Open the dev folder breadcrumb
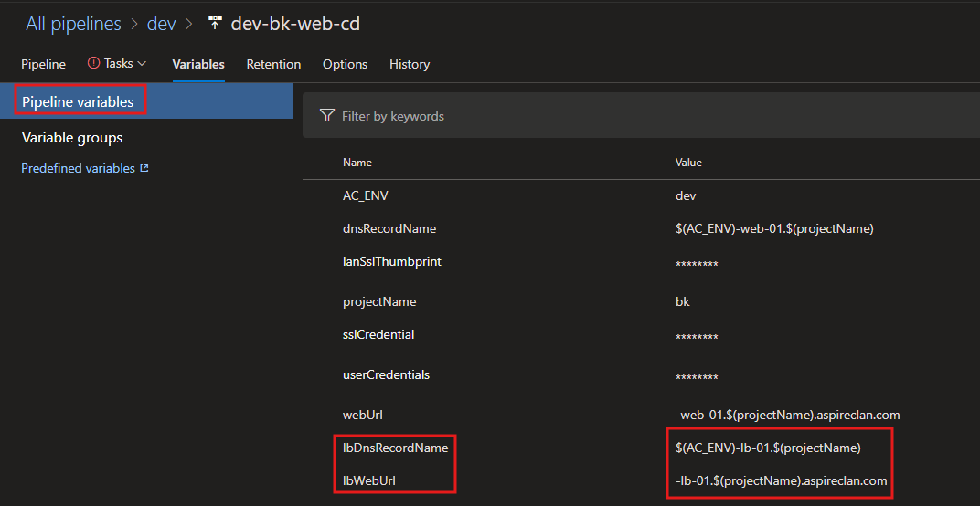 point(161,24)
